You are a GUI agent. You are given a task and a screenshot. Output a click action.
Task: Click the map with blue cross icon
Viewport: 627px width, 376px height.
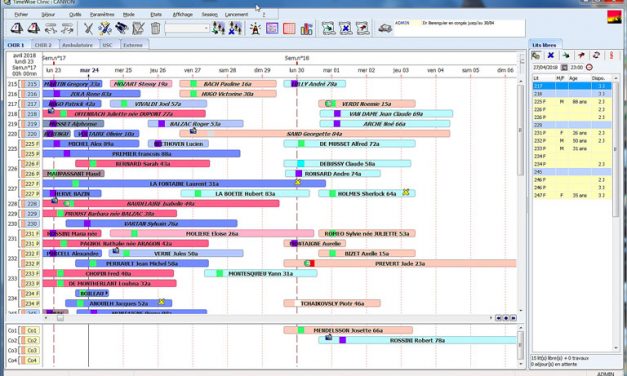point(345,28)
